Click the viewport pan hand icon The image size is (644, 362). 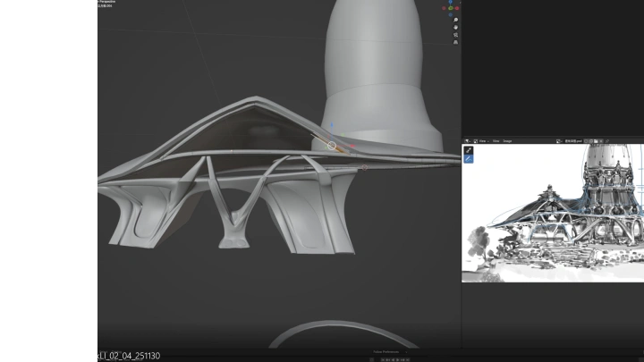(455, 27)
